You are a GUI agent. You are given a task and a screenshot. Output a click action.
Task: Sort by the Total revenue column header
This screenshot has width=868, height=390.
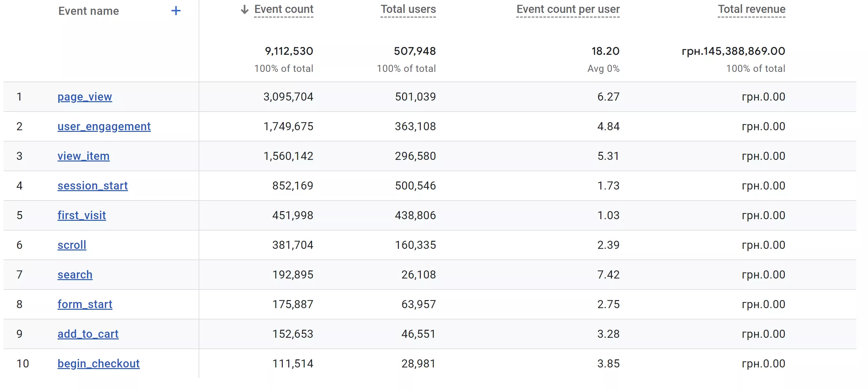[751, 9]
